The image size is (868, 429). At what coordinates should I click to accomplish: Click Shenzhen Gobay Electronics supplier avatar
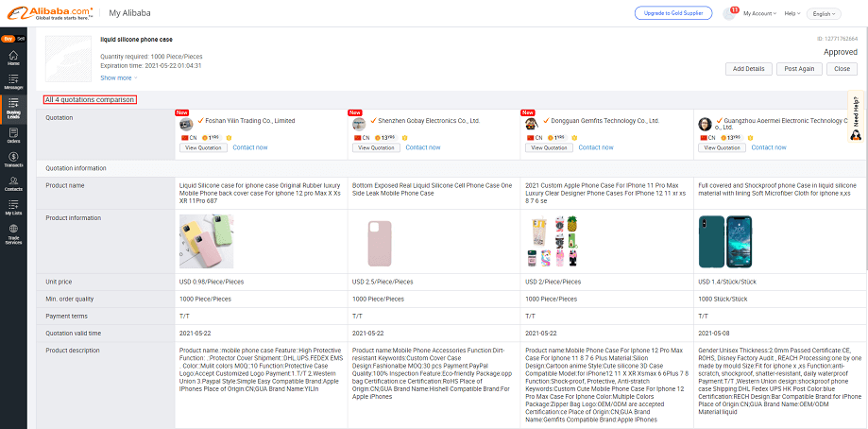(359, 125)
